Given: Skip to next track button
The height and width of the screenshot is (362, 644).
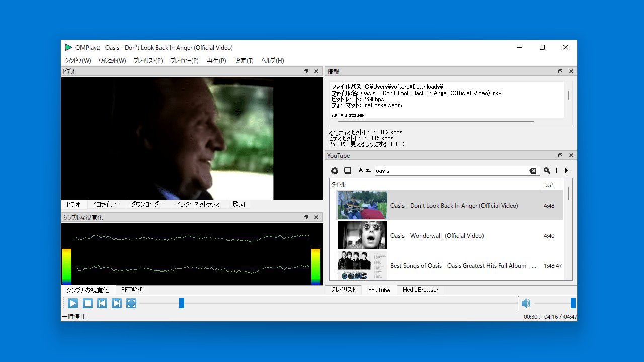Looking at the screenshot, I should tap(117, 303).
